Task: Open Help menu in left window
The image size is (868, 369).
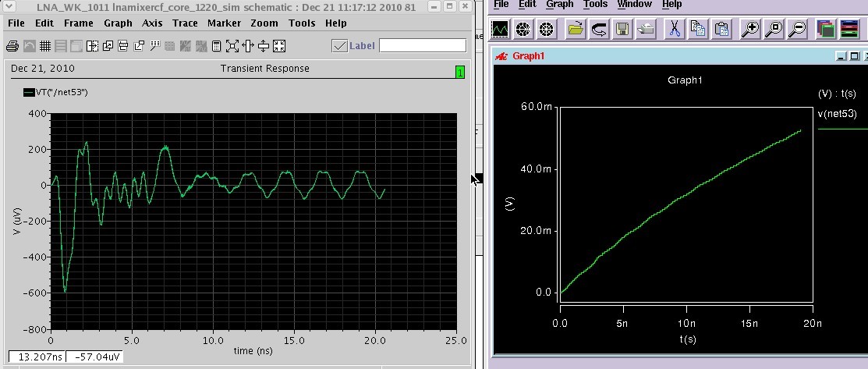Action: [335, 23]
